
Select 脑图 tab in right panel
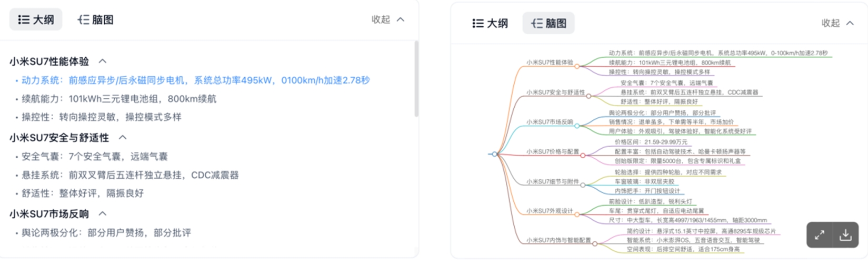pyautogui.click(x=548, y=23)
